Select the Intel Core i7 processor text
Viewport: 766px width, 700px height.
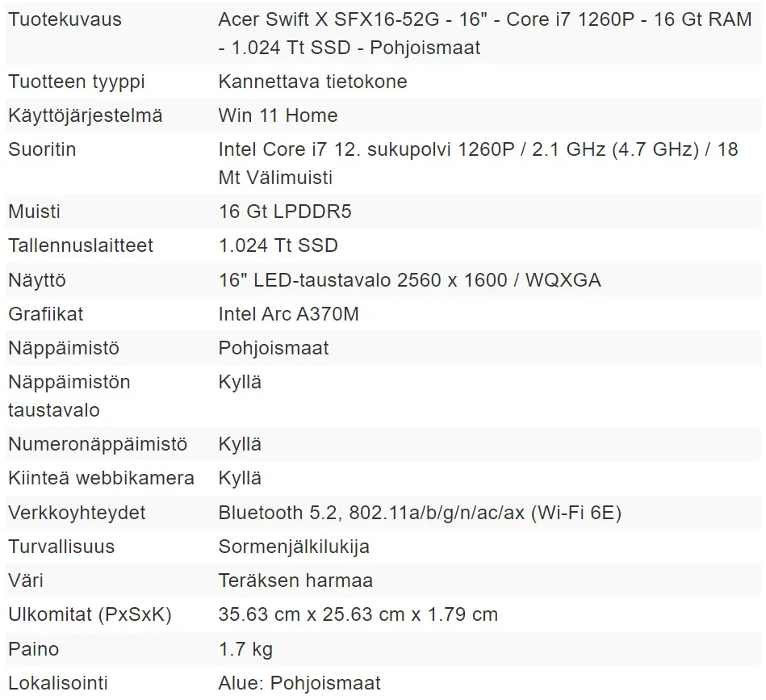[479, 163]
